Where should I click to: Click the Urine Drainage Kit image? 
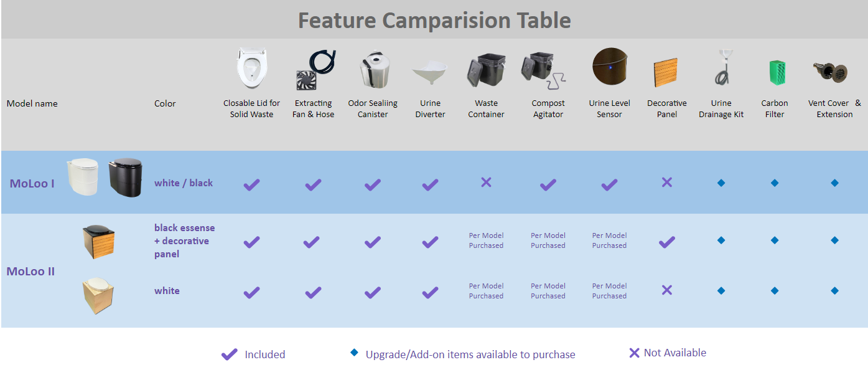(x=721, y=68)
